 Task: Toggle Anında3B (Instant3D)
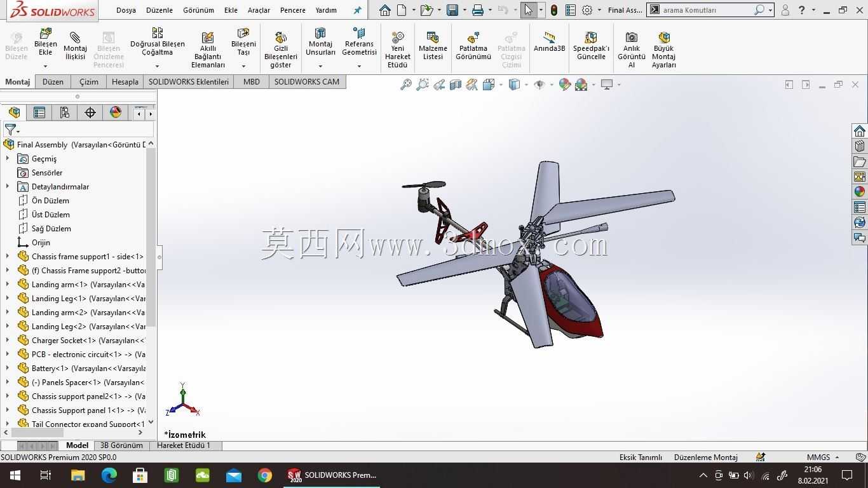pyautogui.click(x=549, y=42)
